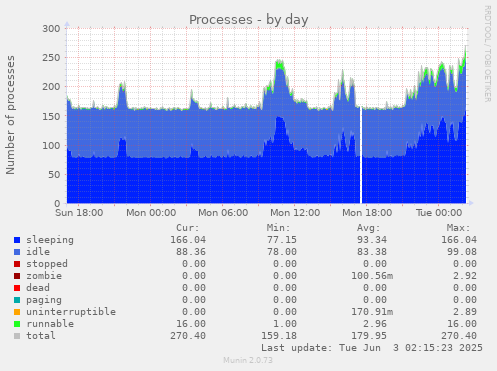Click the 150 y-axis label
The image size is (497, 371).
pyautogui.click(x=51, y=116)
